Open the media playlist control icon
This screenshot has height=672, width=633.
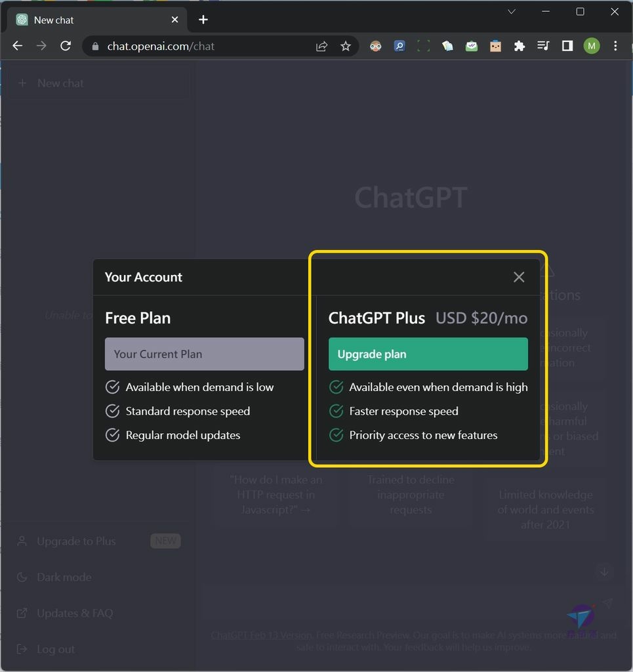coord(544,46)
